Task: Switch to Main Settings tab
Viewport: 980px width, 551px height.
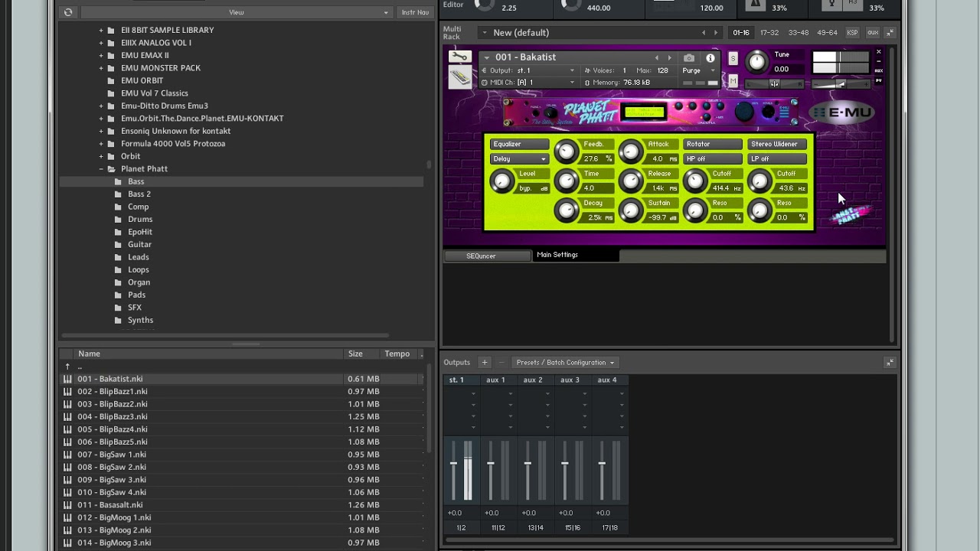Action: pos(576,255)
